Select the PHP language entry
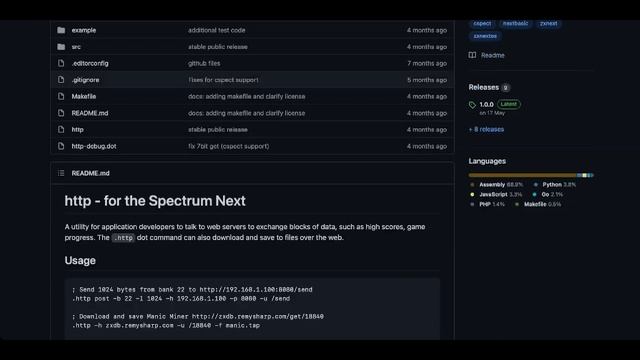Screen dimensions: 640x360 (488, 204)
